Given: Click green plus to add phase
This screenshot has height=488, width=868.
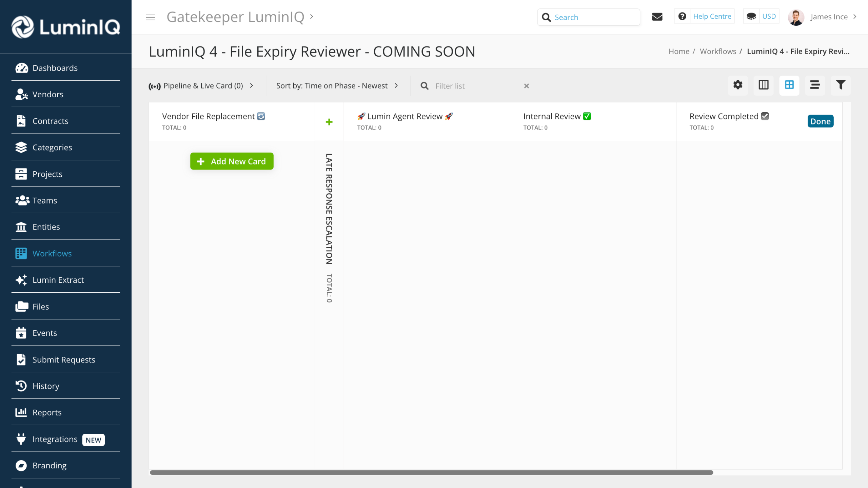Looking at the screenshot, I should 329,122.
